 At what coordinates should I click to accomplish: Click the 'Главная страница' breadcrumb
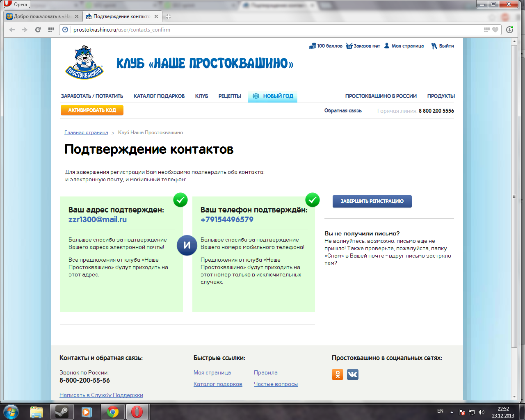click(x=86, y=132)
